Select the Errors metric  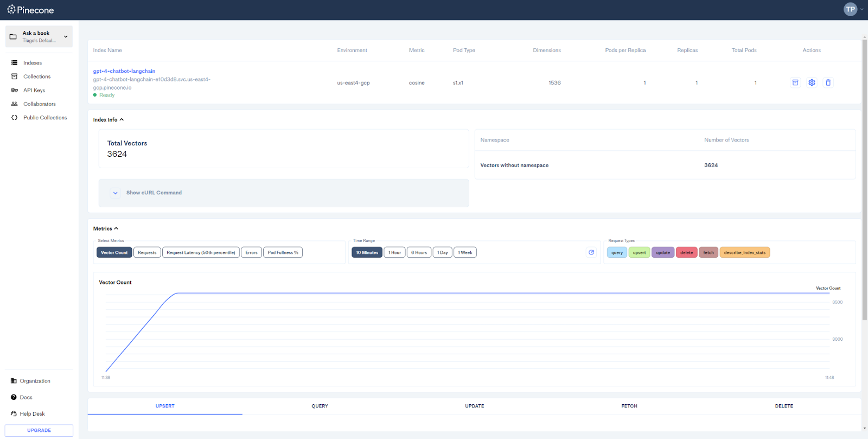[251, 252]
